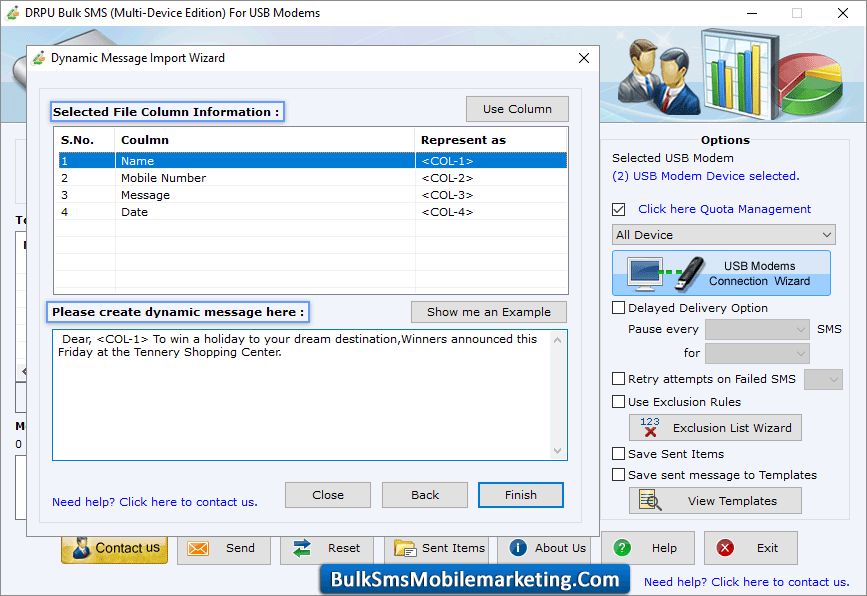
Task: Click View Templates button
Action: pyautogui.click(x=715, y=500)
